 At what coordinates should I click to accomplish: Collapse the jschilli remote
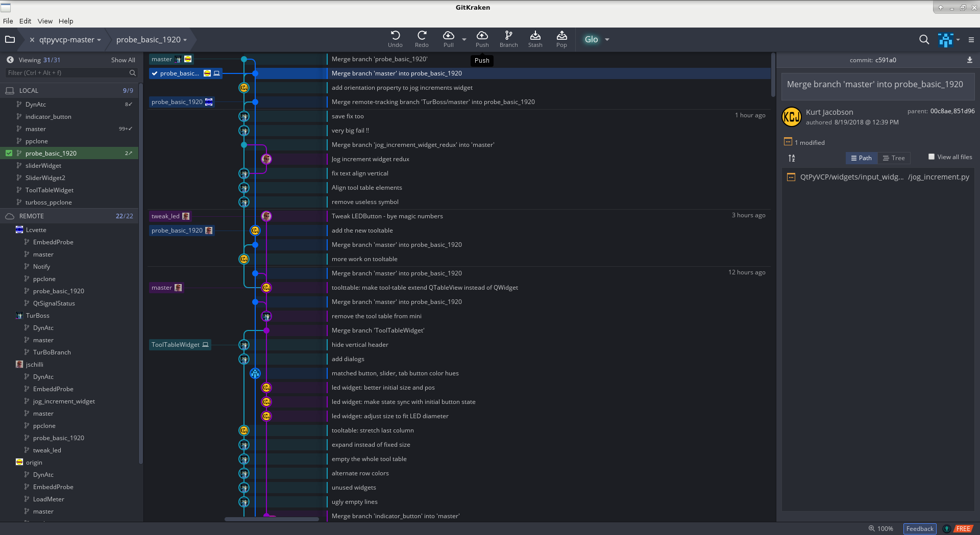tap(34, 365)
